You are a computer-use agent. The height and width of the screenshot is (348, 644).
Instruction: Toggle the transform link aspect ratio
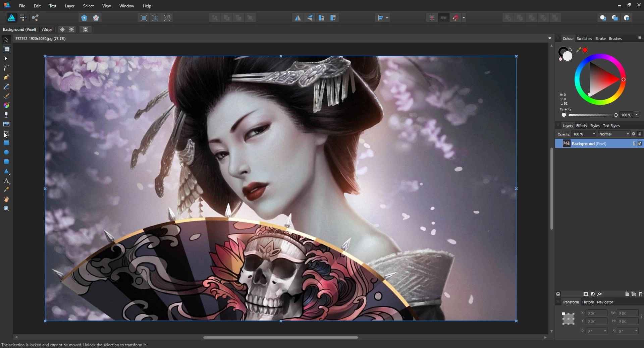(641, 317)
